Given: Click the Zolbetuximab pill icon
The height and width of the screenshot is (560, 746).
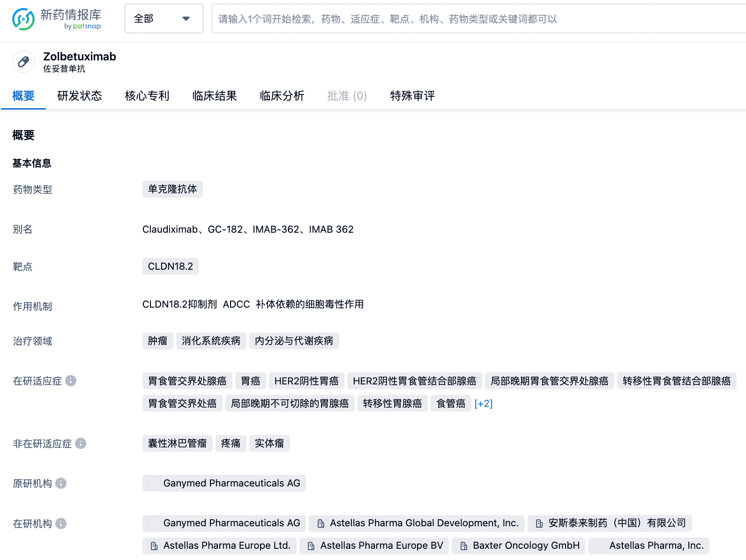Looking at the screenshot, I should click(x=23, y=62).
